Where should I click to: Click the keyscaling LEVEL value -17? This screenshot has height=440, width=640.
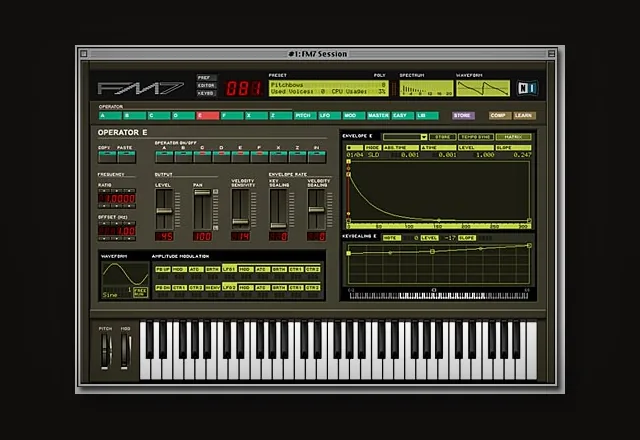tap(450, 238)
